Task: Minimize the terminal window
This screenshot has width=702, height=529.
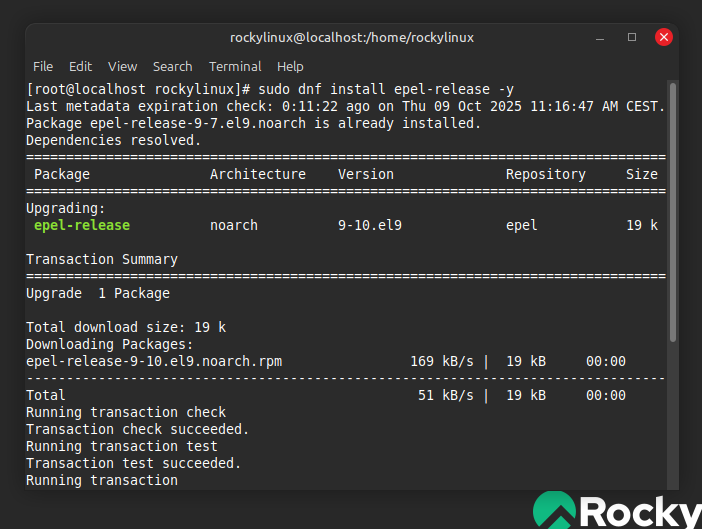Action: click(x=601, y=37)
